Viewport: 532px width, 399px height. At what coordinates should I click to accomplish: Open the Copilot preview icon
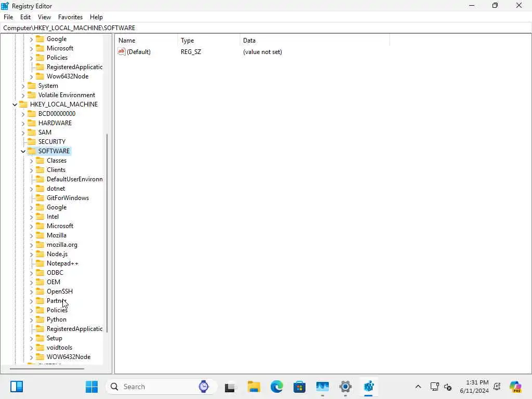515,387
